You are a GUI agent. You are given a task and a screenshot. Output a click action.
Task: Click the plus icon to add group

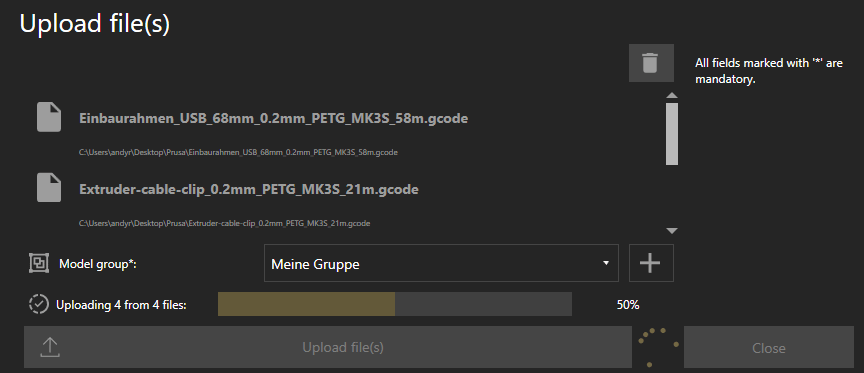tap(651, 263)
